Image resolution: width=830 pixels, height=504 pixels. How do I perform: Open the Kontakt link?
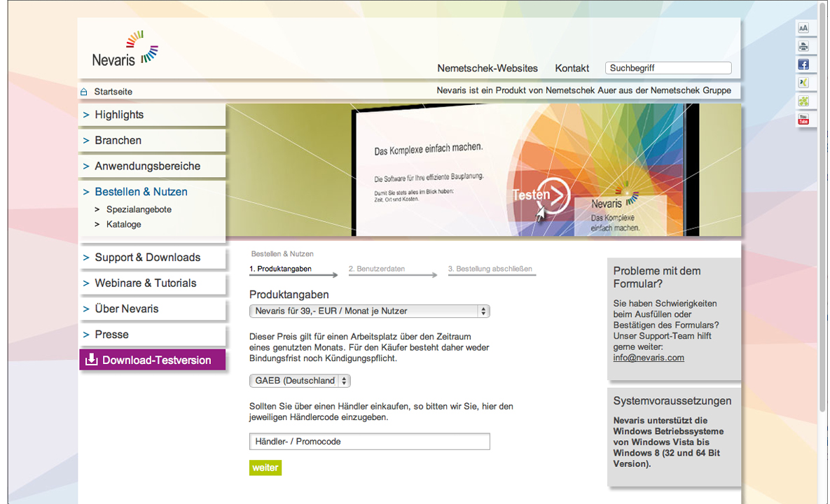572,68
